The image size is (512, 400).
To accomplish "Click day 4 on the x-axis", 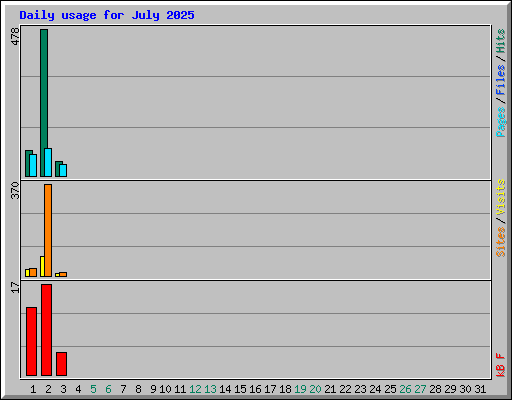I will [x=78, y=389].
